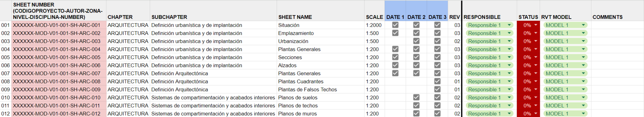Viewport: 644px width, 117px height.
Task: Click the scale cell 1:2000
Action: 375,25
